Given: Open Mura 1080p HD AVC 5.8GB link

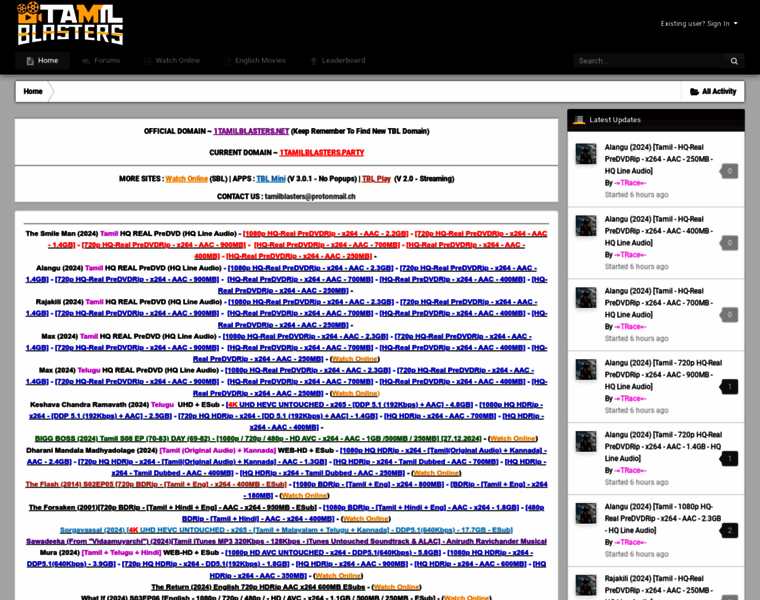Looking at the screenshot, I should (x=333, y=553).
